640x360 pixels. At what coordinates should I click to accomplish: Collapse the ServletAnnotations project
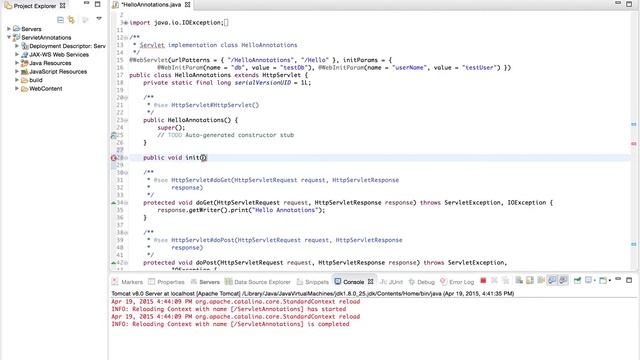tap(9, 37)
